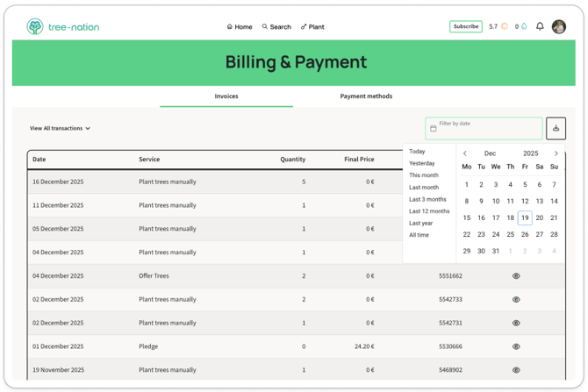Open the Search menu item
The width and height of the screenshot is (588, 392).
tap(276, 27)
